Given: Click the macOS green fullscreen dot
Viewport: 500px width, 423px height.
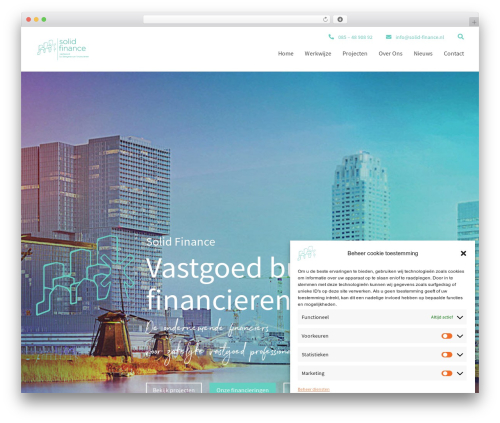Looking at the screenshot, I should pyautogui.click(x=44, y=20).
